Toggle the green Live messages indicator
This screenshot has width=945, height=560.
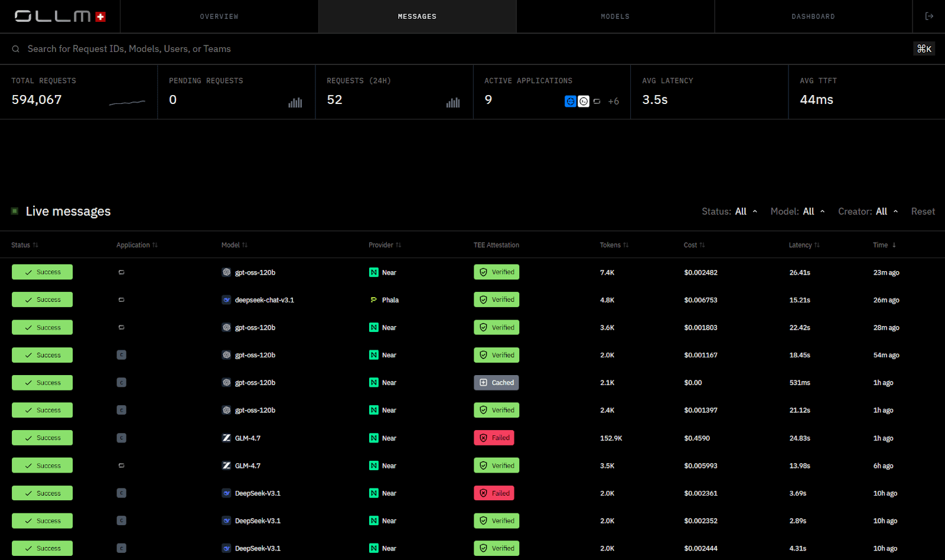pyautogui.click(x=15, y=211)
